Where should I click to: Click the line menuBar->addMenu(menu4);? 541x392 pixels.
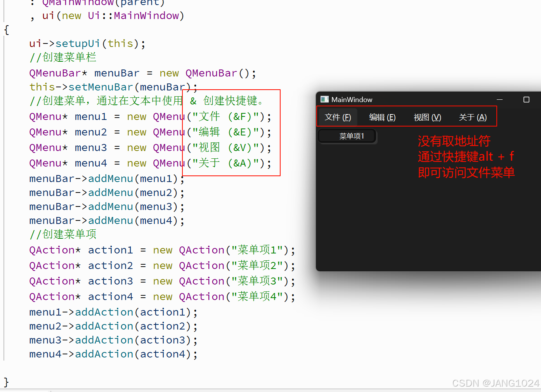[x=107, y=220]
